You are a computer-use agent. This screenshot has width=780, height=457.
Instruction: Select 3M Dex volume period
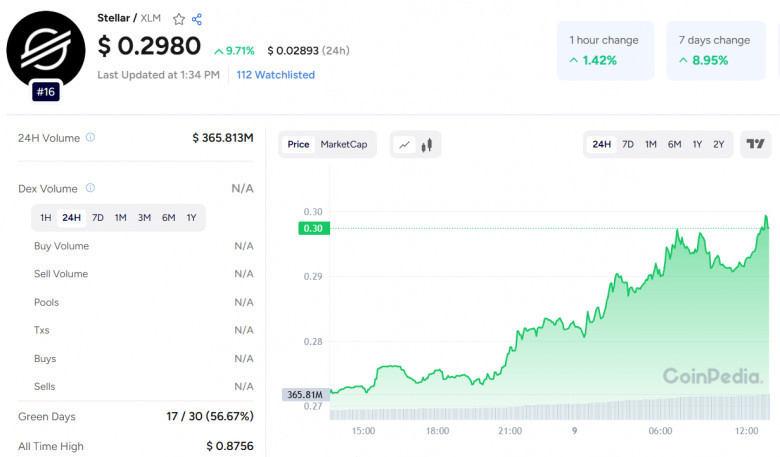pyautogui.click(x=144, y=218)
